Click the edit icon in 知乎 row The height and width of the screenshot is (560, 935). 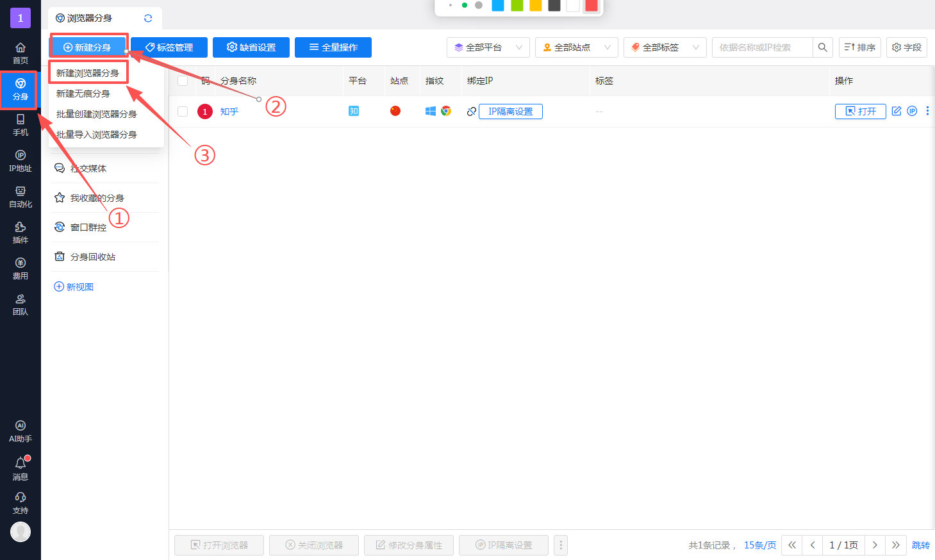click(897, 111)
